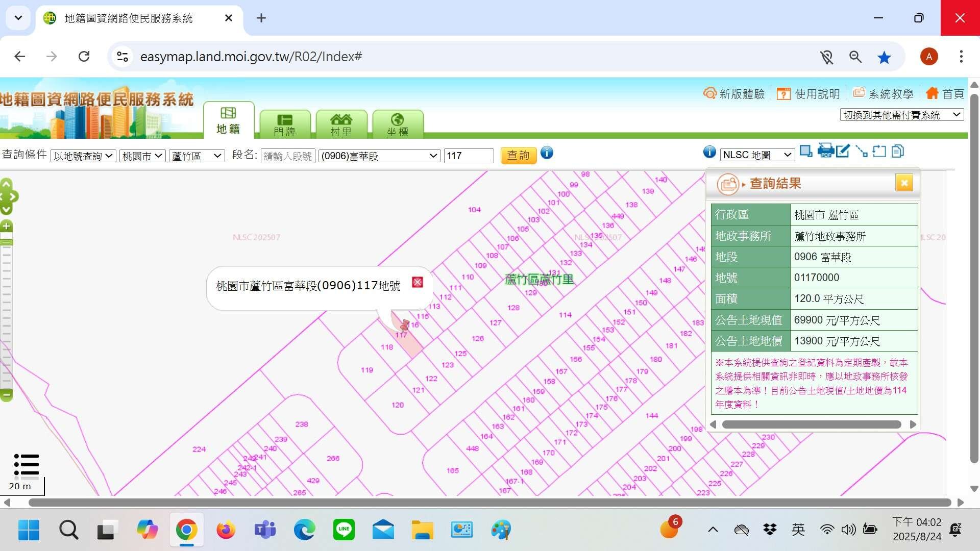This screenshot has width=980, height=551.
Task: Close the 查詢結果 results panel
Action: point(903,183)
